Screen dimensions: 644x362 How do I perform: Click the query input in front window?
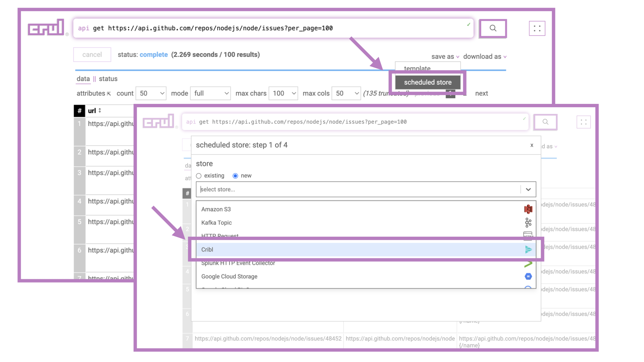[355, 122]
